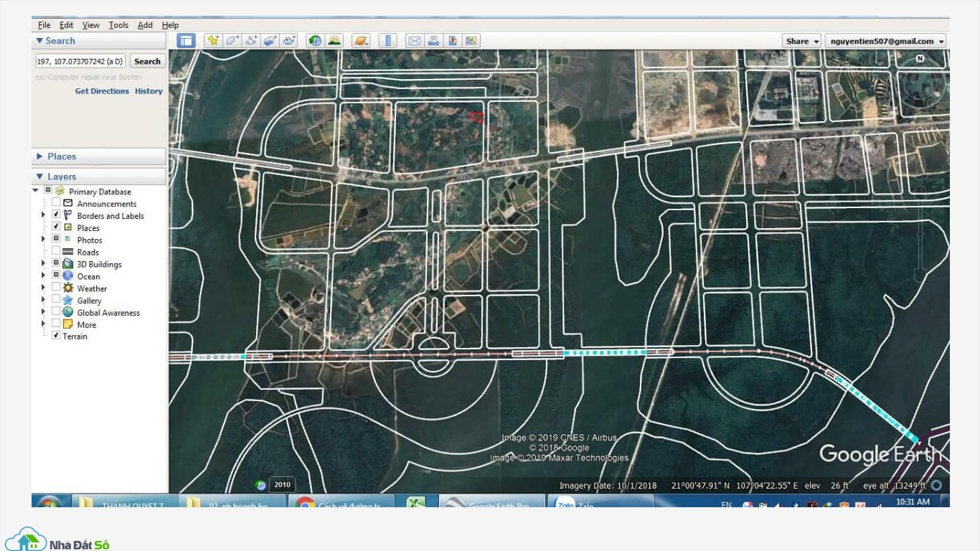Click the Global Awareness globe icon
Image resolution: width=980 pixels, height=551 pixels.
coord(68,312)
